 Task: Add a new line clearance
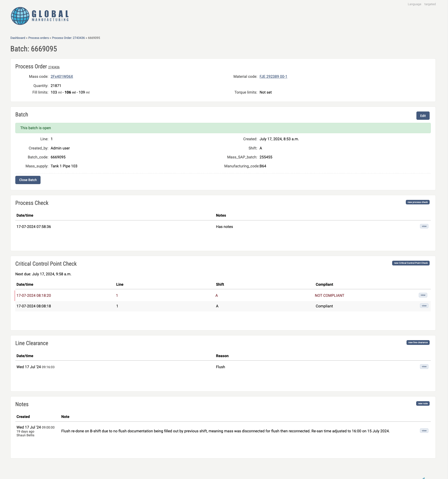[418, 342]
